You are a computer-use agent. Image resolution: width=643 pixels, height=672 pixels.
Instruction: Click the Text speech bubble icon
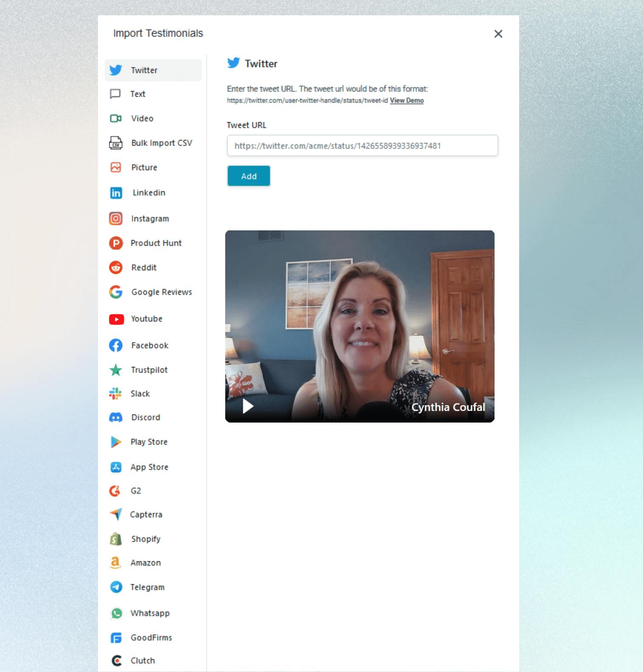115,94
